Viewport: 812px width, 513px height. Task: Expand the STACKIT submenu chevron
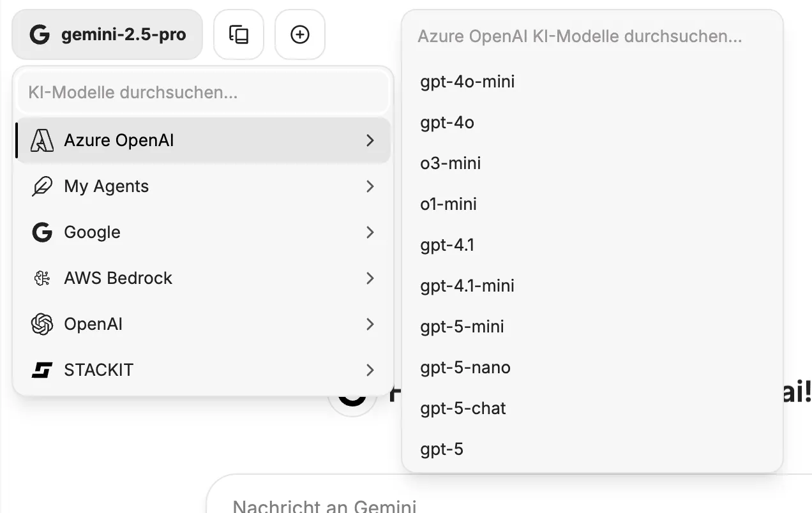coord(370,370)
